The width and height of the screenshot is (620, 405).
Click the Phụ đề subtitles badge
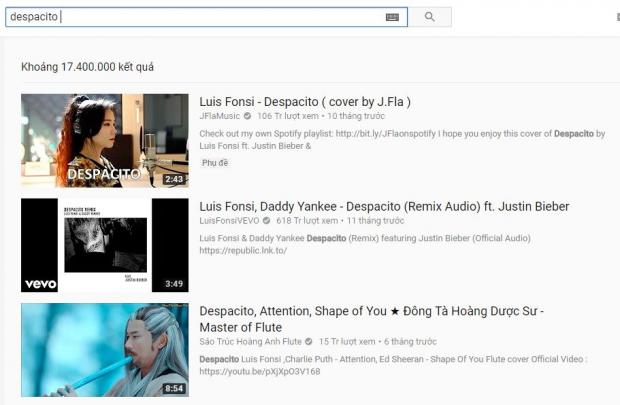(x=215, y=162)
